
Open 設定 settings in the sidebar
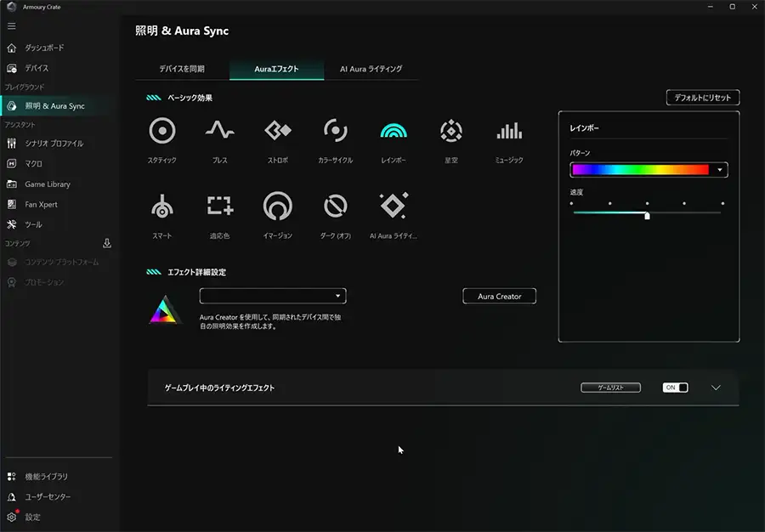[32, 517]
